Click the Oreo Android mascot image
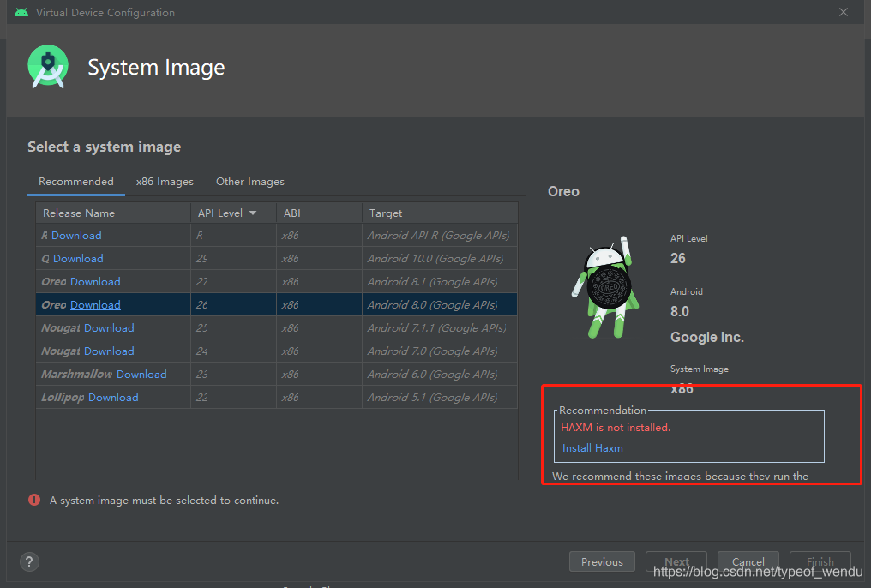871x588 pixels. pos(605,287)
